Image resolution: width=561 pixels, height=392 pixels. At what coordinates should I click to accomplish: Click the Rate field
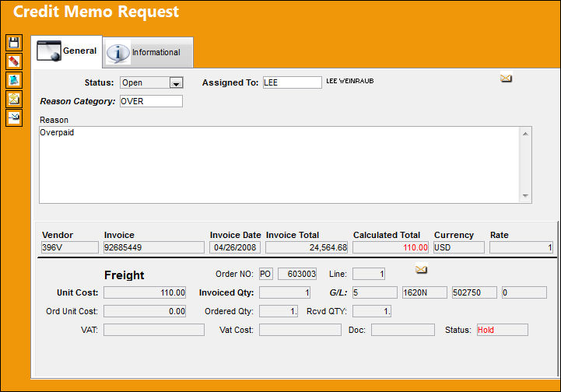(x=521, y=247)
